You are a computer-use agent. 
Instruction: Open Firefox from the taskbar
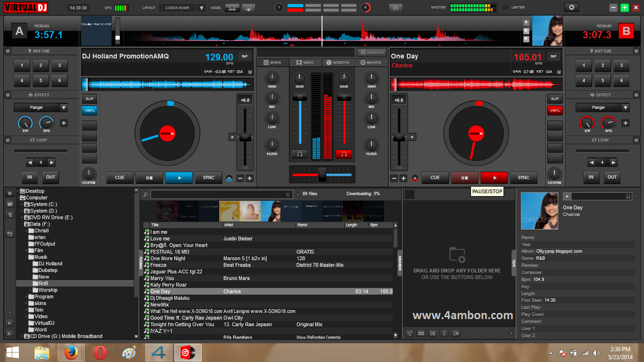(x=71, y=353)
